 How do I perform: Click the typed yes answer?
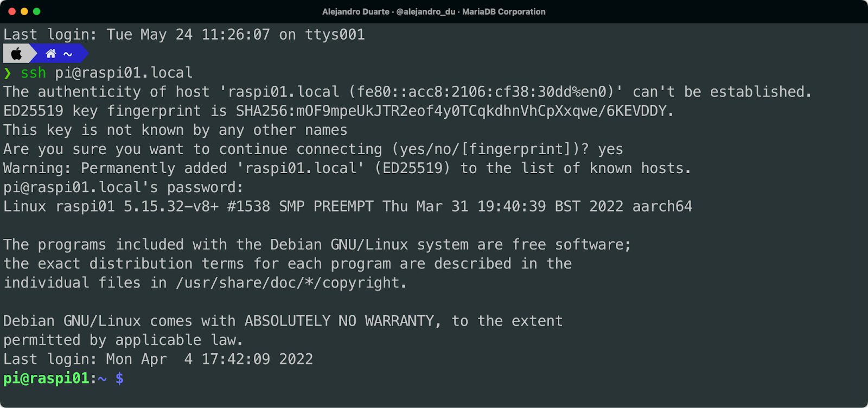[x=610, y=149]
